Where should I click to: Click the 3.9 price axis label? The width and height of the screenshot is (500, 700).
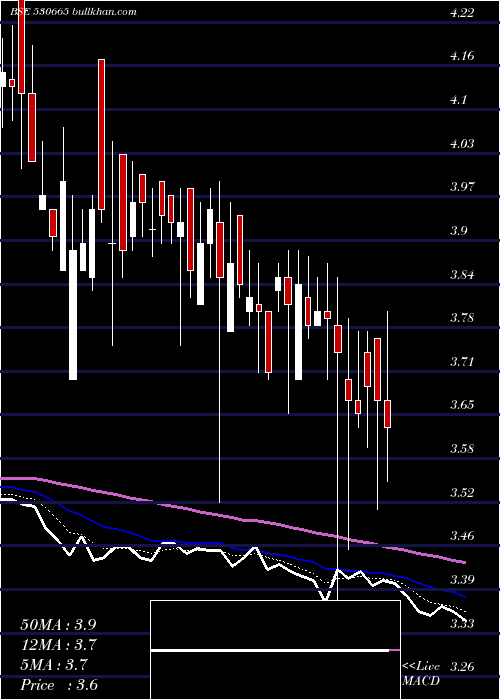pyautogui.click(x=458, y=231)
